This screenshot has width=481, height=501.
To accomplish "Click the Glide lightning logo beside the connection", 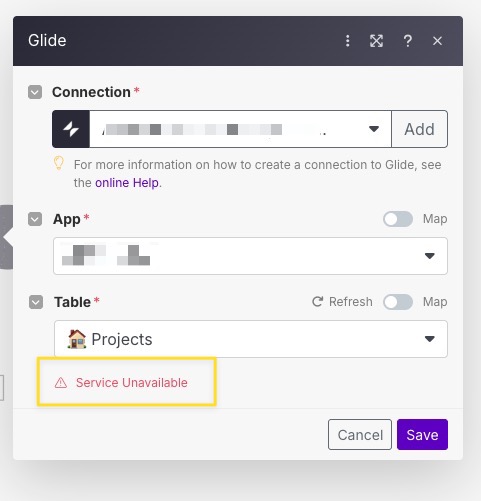I will pos(71,129).
